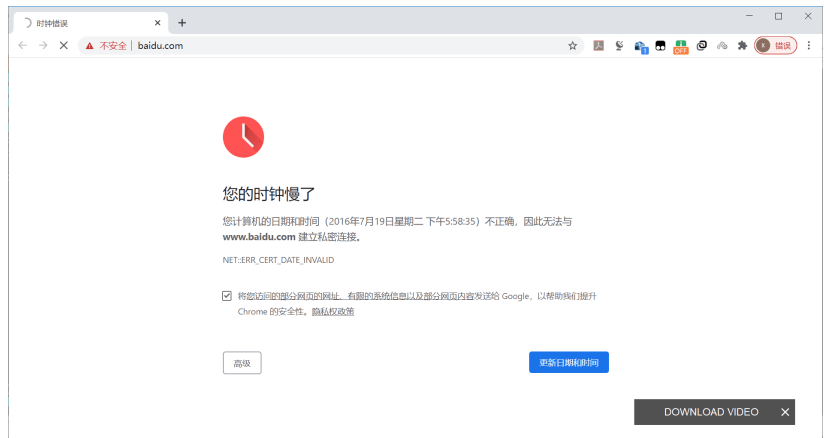The width and height of the screenshot is (825, 438).
Task: Bookmark this page with the star
Action: point(572,46)
